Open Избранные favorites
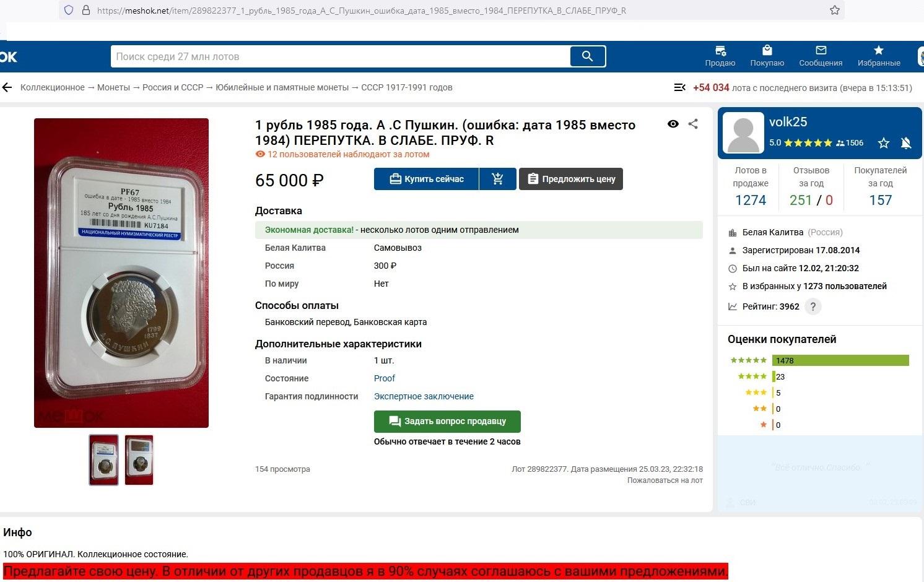The height and width of the screenshot is (582, 924). (x=879, y=56)
